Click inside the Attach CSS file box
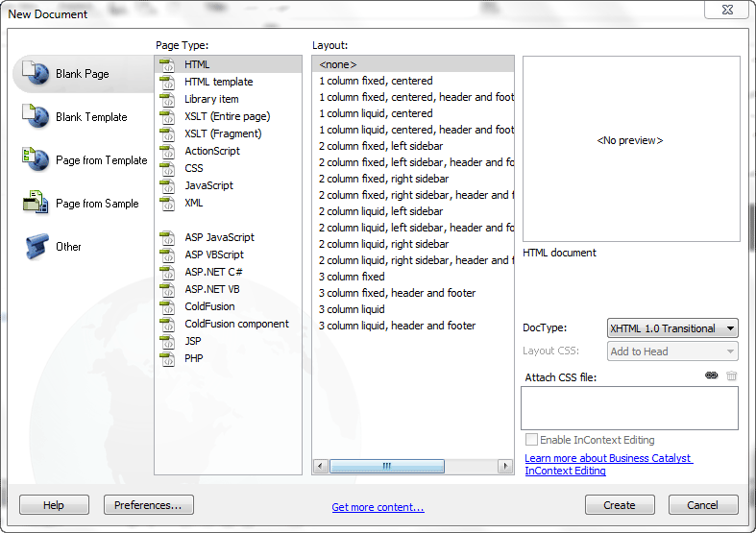 629,408
